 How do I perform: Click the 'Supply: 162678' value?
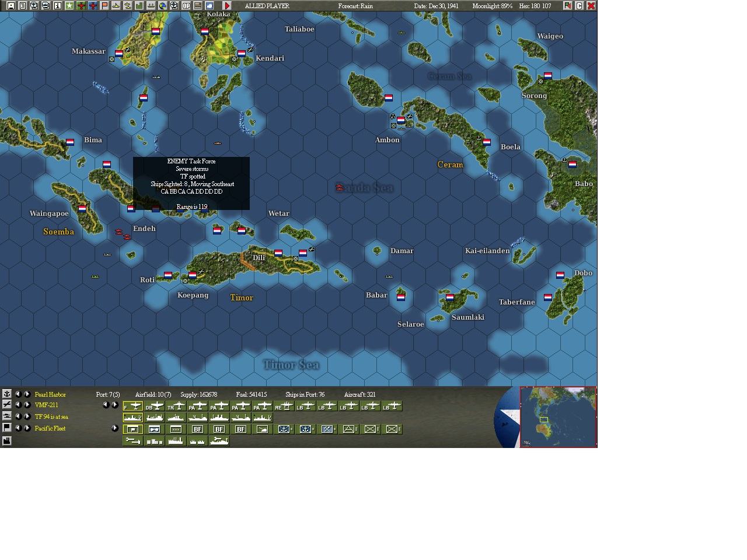point(198,395)
